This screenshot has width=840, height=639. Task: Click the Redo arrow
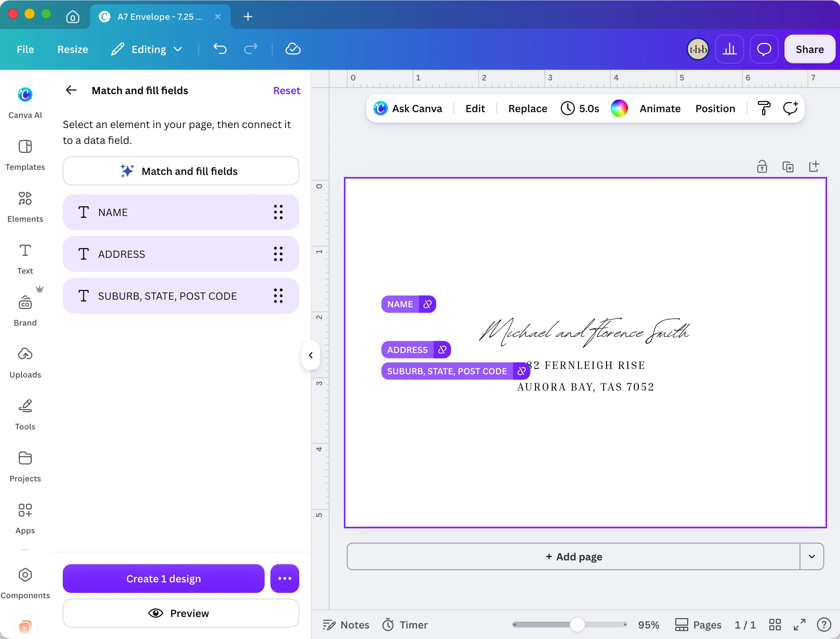pos(251,49)
